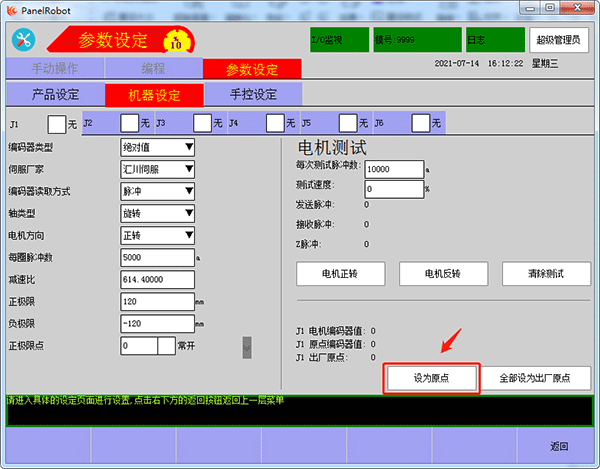Select the 产品设定 tab
This screenshot has width=600, height=469.
(x=56, y=95)
